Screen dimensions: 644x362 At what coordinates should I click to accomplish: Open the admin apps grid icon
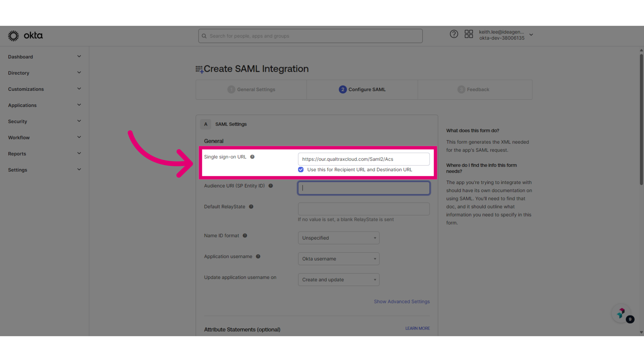click(469, 34)
